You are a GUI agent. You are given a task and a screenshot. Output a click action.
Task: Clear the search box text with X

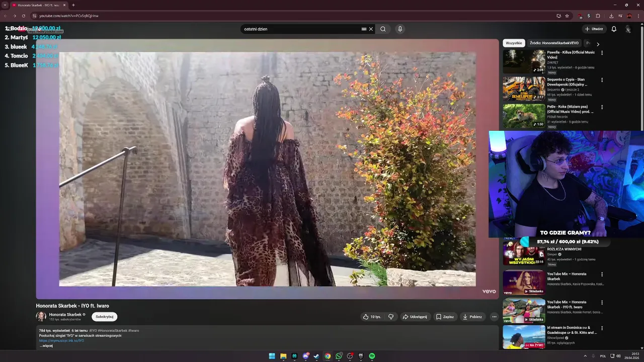tap(371, 29)
